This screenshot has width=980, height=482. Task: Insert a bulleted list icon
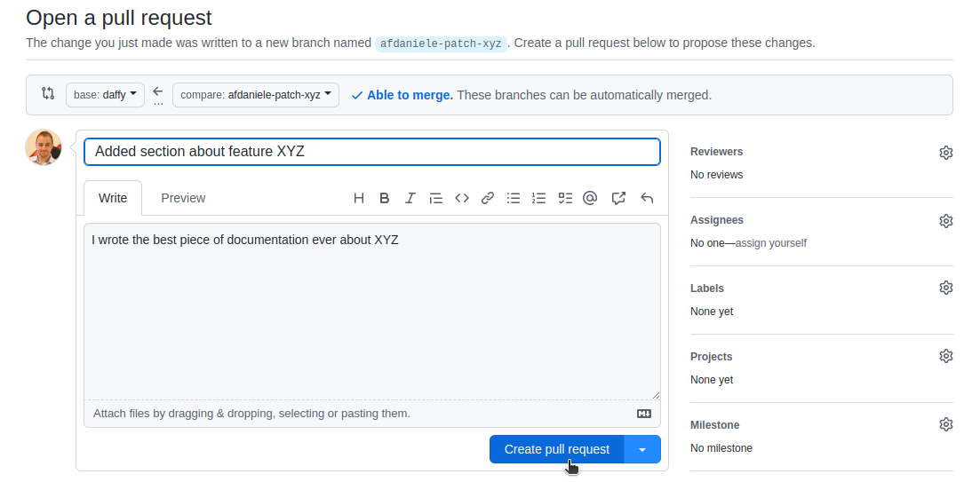click(514, 198)
